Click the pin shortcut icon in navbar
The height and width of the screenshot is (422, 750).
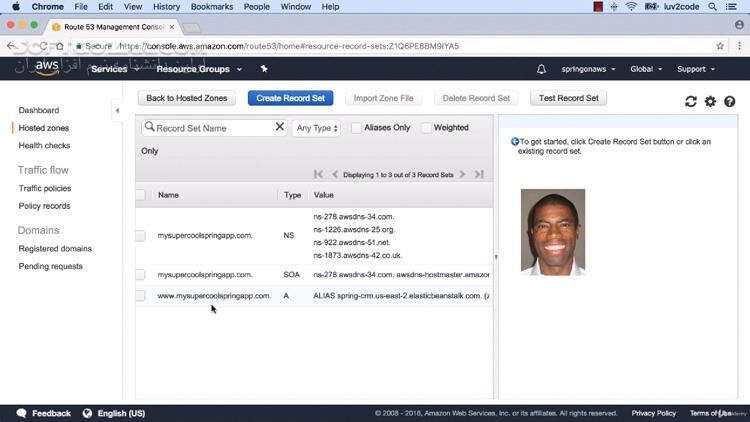[264, 69]
